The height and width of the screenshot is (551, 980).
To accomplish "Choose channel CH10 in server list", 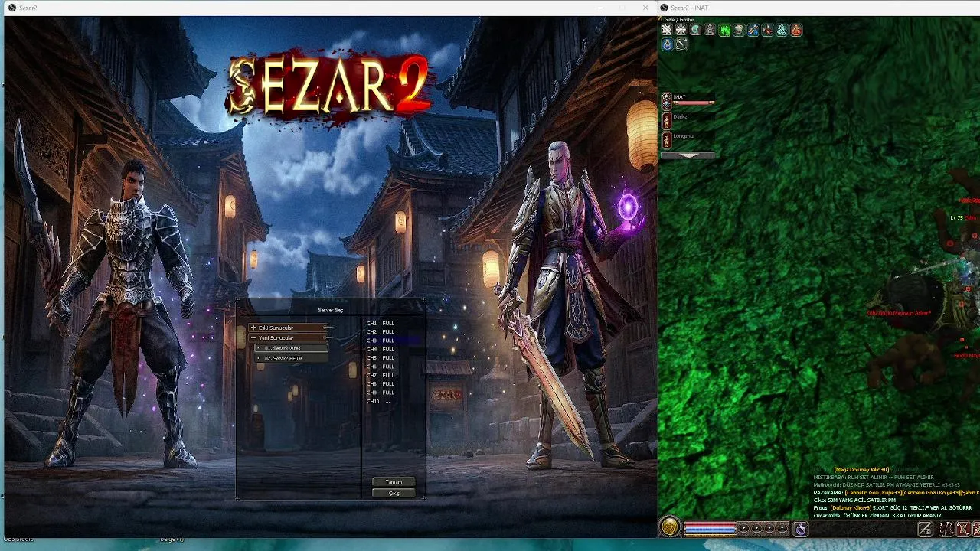I will tap(378, 401).
